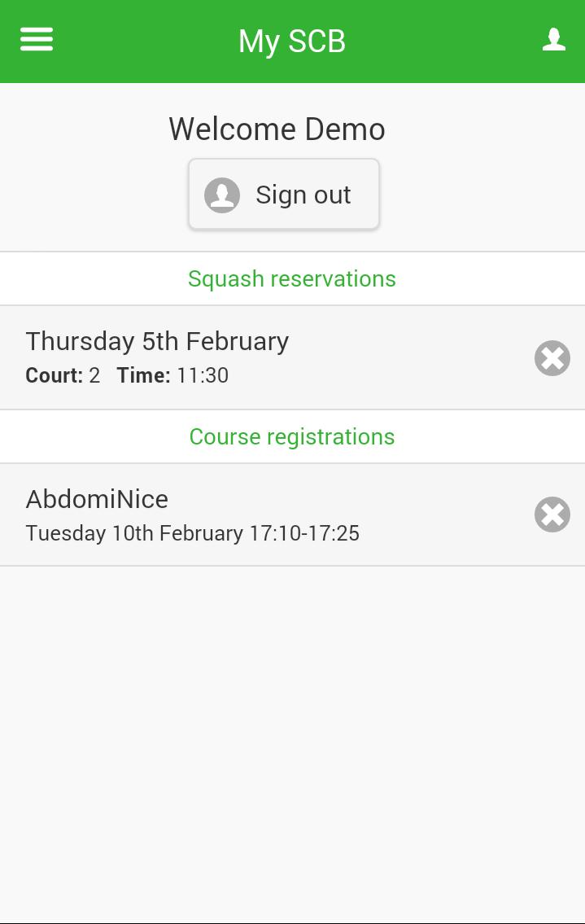Open the hamburger navigation menu
Image resolution: width=585 pixels, height=924 pixels.
(x=37, y=39)
